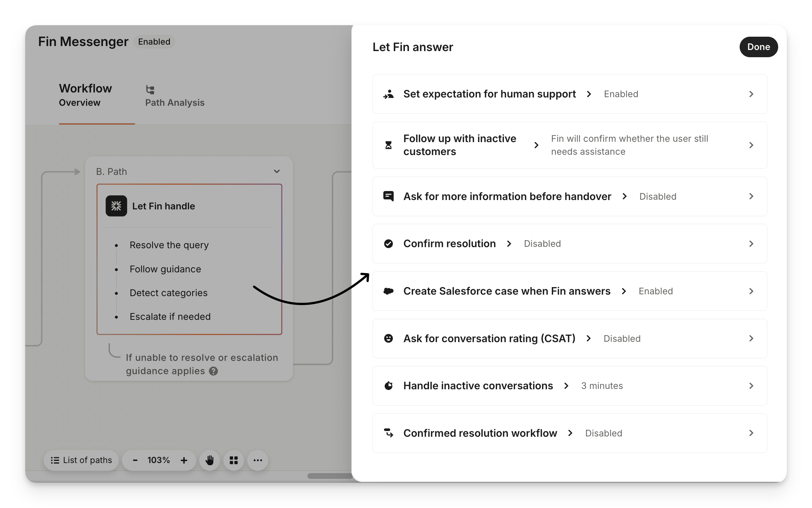The width and height of the screenshot is (812, 508).
Task: Collapse the B. Path card chevron
Action: [x=277, y=171]
